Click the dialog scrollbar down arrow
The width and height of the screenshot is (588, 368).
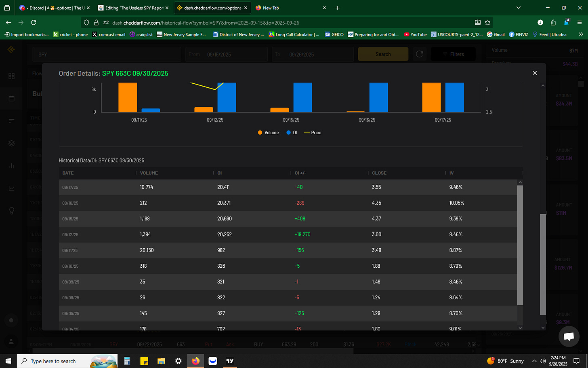[x=543, y=328]
